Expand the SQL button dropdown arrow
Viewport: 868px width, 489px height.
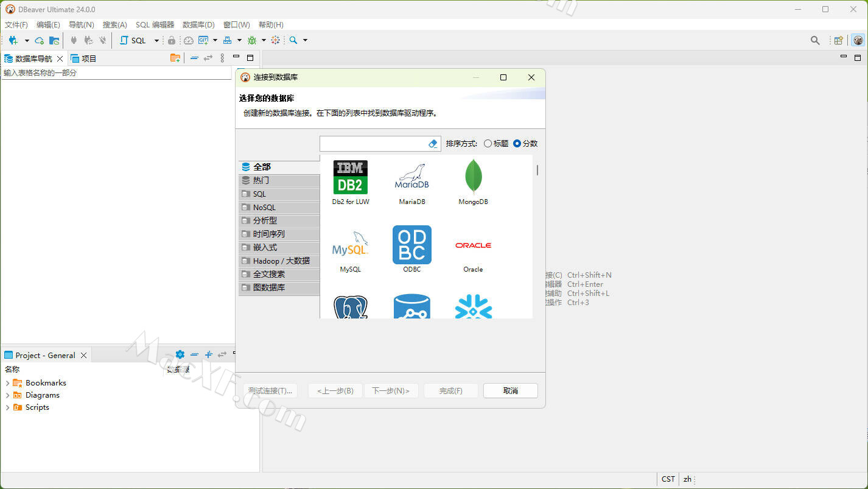pyautogui.click(x=156, y=40)
